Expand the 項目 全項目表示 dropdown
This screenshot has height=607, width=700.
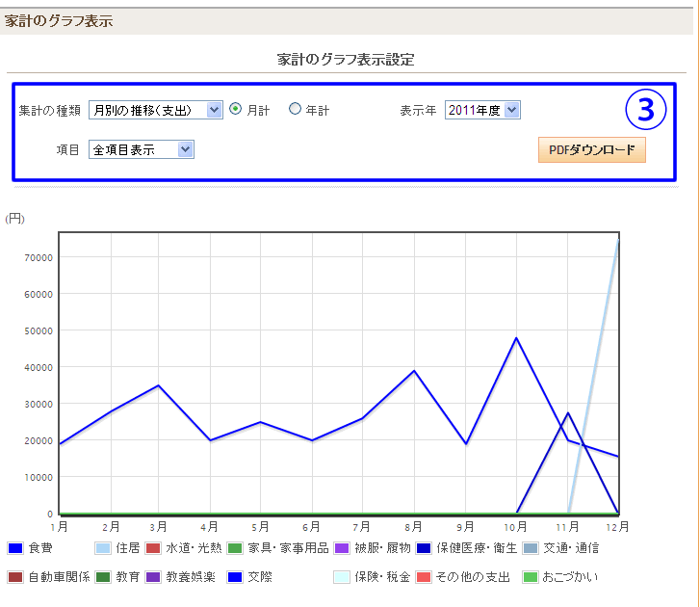141,149
